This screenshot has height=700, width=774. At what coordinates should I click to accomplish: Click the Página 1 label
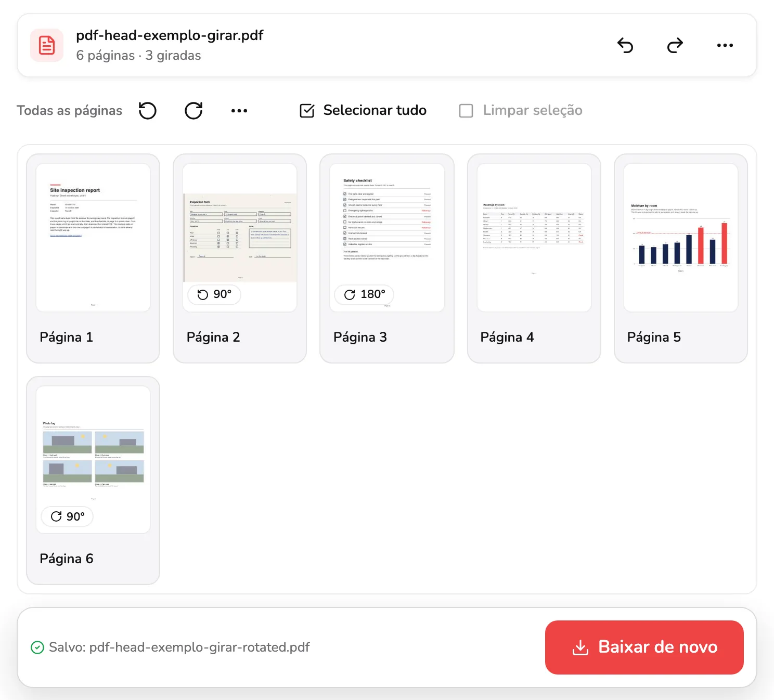coord(67,338)
